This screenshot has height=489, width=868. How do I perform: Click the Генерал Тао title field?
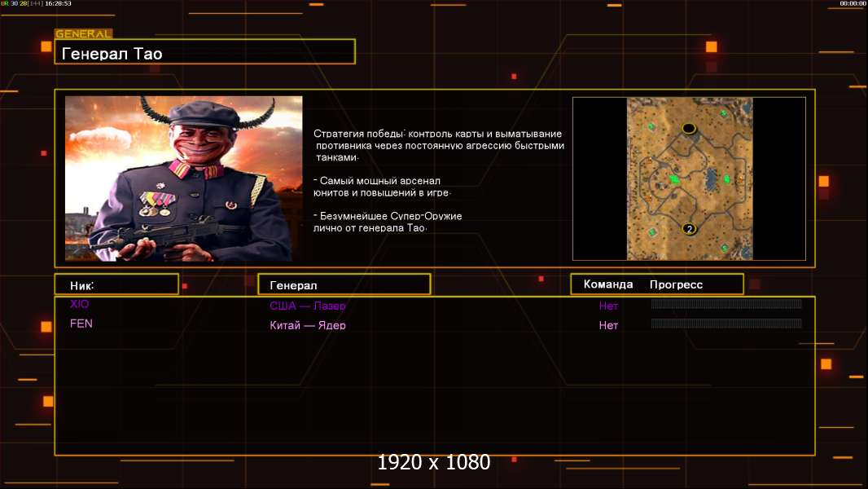(204, 54)
